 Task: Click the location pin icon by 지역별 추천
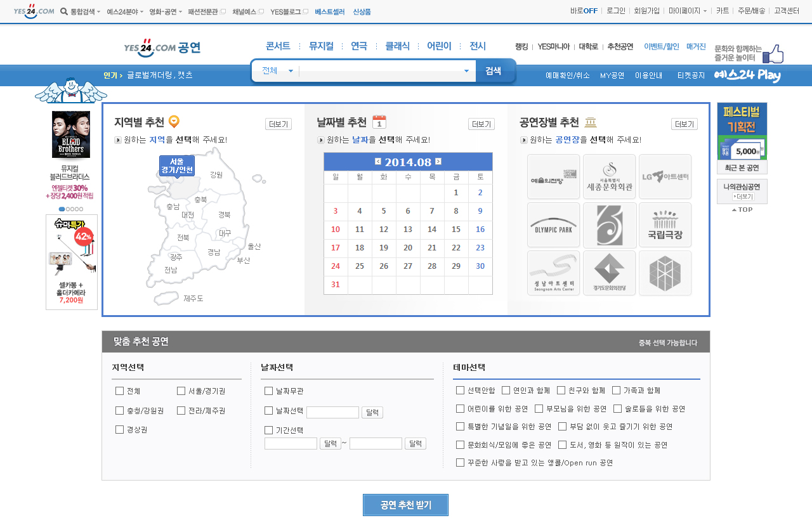(x=174, y=122)
